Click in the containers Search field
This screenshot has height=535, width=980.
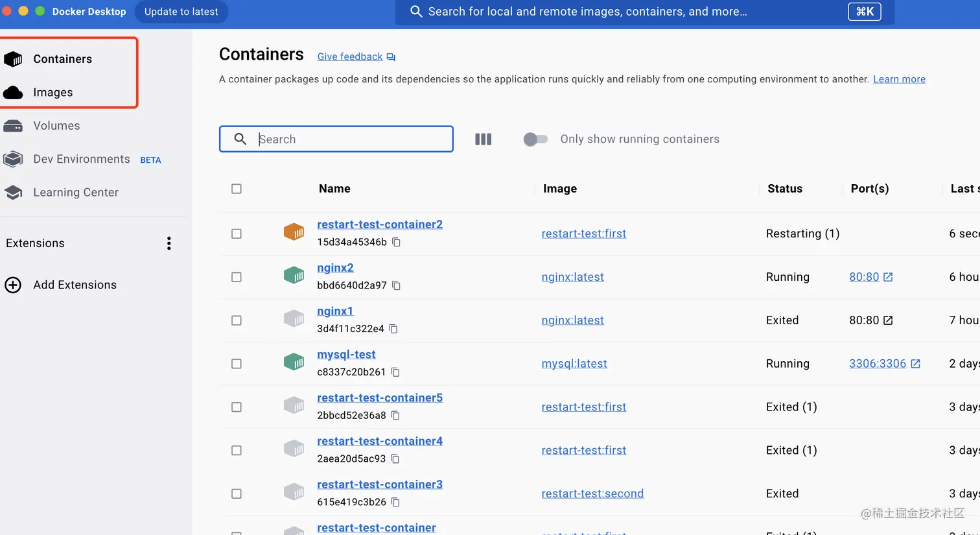coord(336,139)
